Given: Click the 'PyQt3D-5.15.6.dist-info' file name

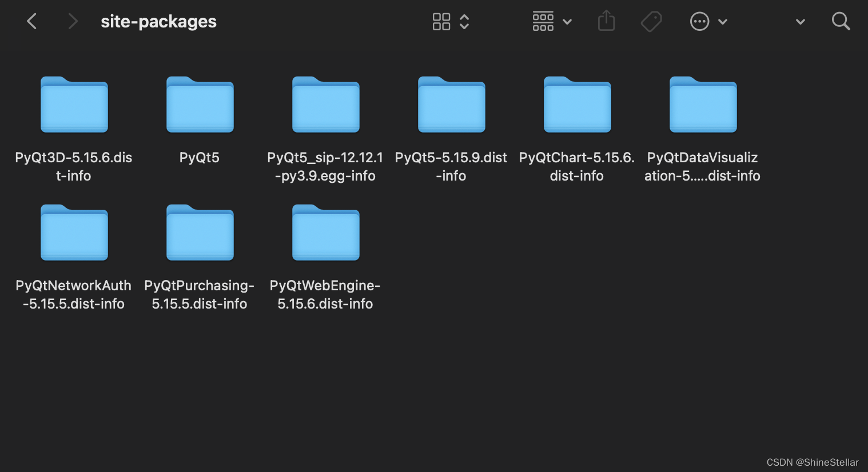Looking at the screenshot, I should pos(74,166).
